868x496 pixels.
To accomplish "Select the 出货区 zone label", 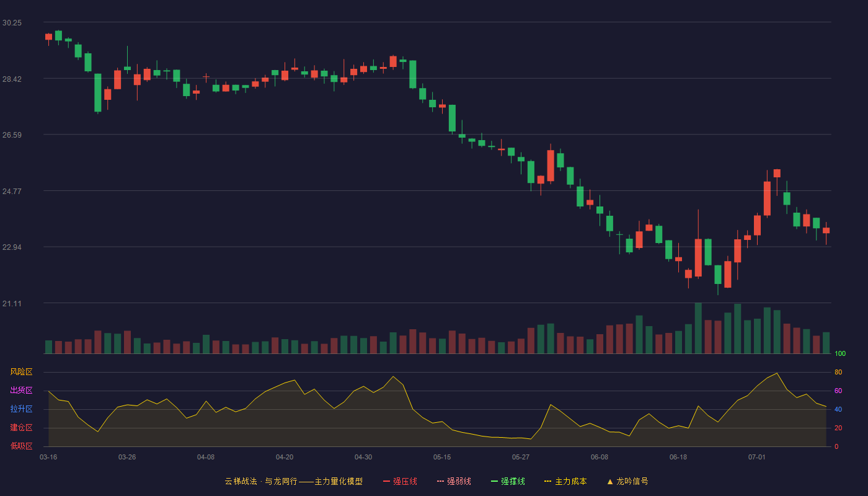I will click(21, 391).
